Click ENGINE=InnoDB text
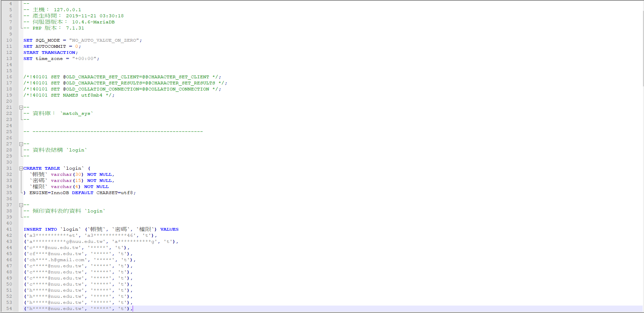Screen dimensions: 644x313 (49, 193)
